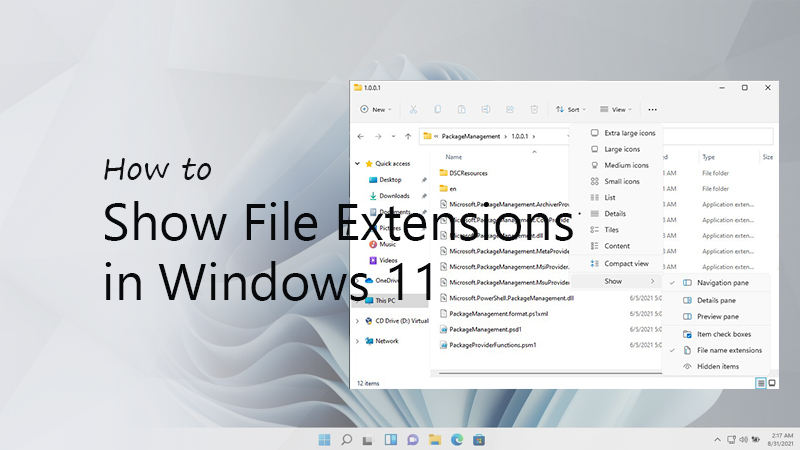The height and width of the screenshot is (450, 800).
Task: Expand the Network node
Action: coord(357,341)
